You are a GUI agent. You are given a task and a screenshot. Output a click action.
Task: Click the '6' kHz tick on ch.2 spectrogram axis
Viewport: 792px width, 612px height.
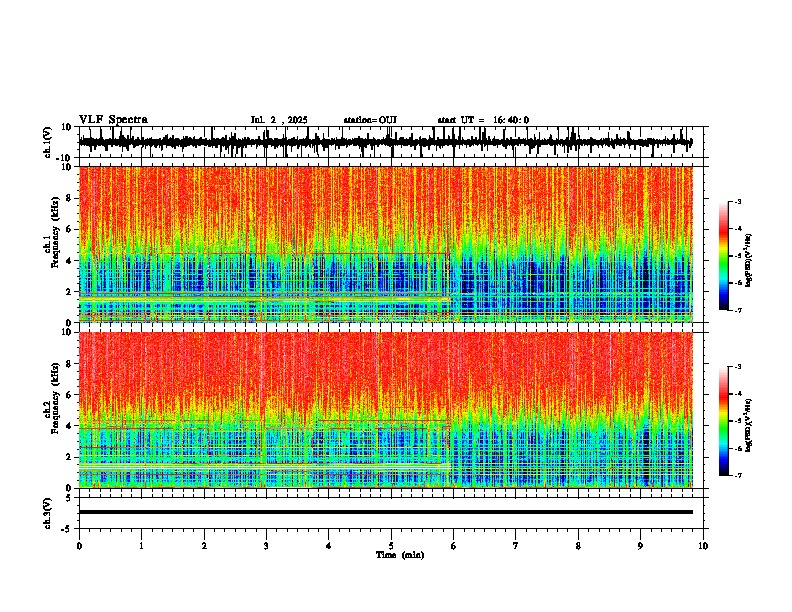pyautogui.click(x=70, y=395)
